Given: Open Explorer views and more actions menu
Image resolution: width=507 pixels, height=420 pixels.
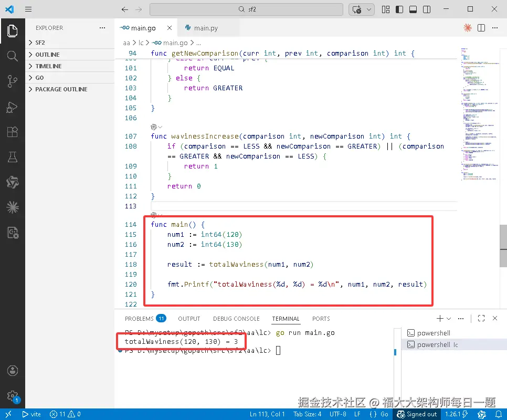Looking at the screenshot, I should [102, 28].
